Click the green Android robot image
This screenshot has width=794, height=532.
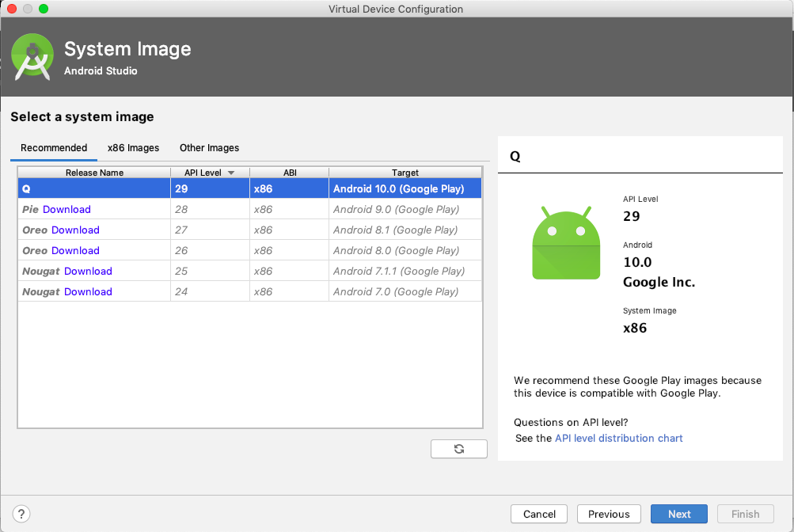click(566, 242)
